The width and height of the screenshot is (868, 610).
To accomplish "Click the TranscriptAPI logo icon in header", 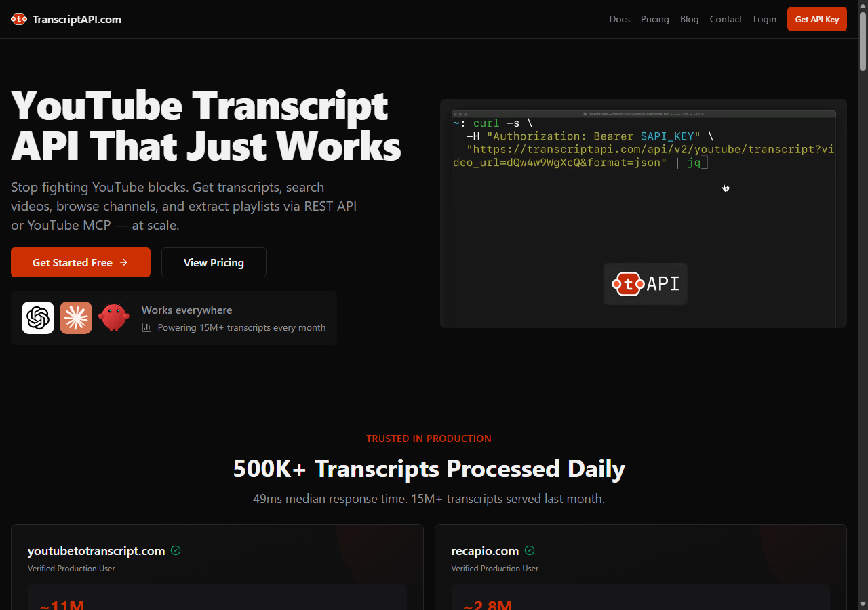I will pyautogui.click(x=19, y=19).
